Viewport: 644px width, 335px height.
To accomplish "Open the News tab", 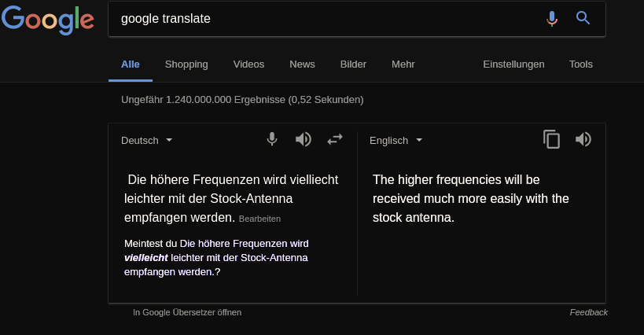I will [x=302, y=64].
